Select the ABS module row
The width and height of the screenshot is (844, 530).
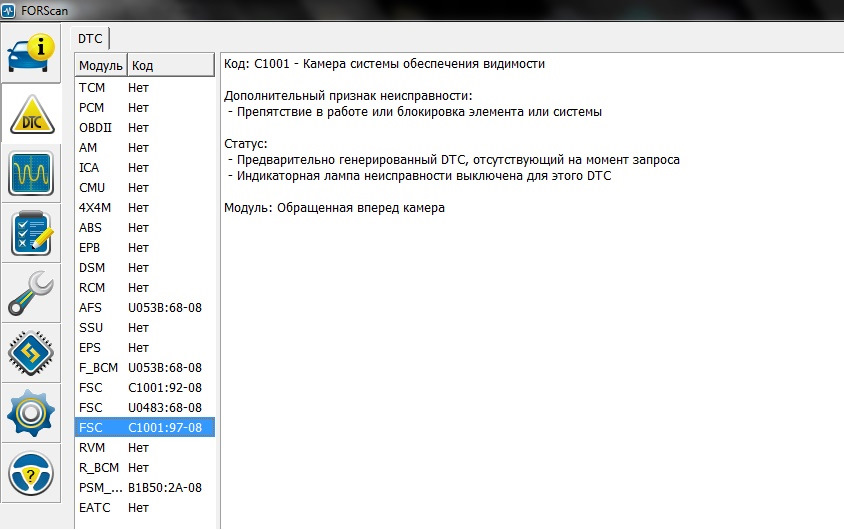[x=145, y=228]
